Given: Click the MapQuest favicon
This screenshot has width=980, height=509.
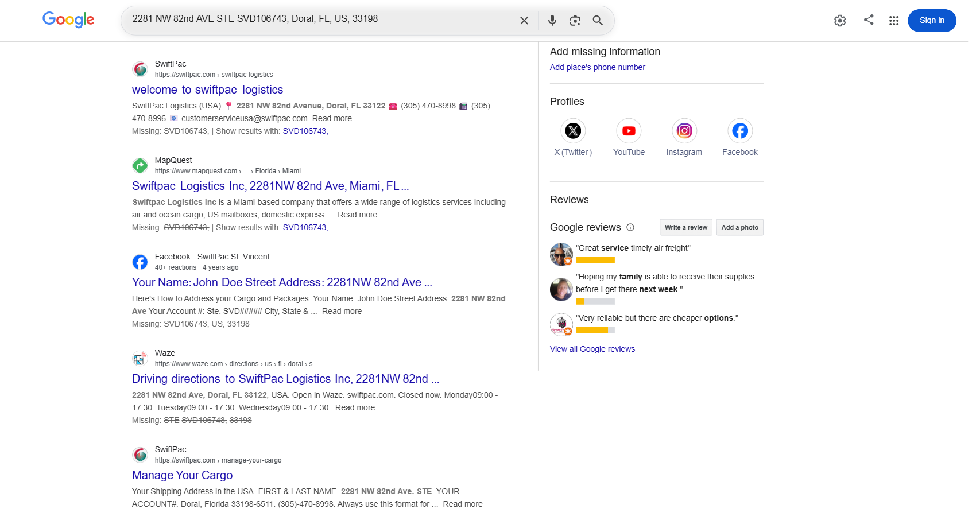Looking at the screenshot, I should tap(140, 166).
